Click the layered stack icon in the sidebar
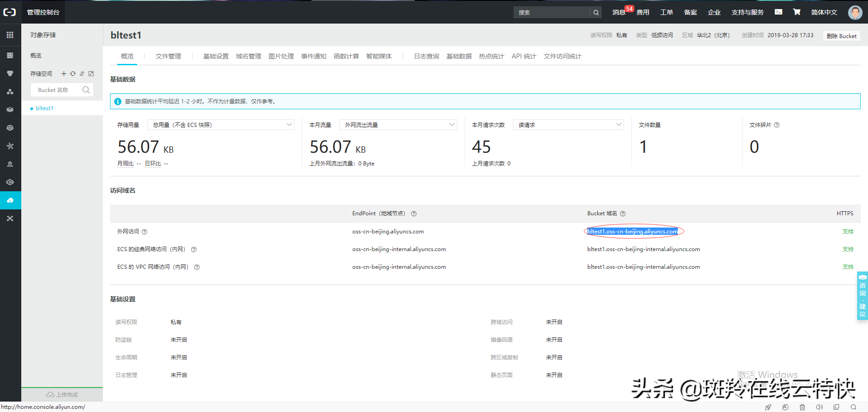This screenshot has height=412, width=868. click(10, 110)
